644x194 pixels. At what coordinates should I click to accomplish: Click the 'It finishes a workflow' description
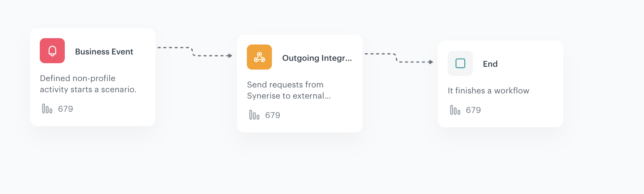pyautogui.click(x=488, y=91)
